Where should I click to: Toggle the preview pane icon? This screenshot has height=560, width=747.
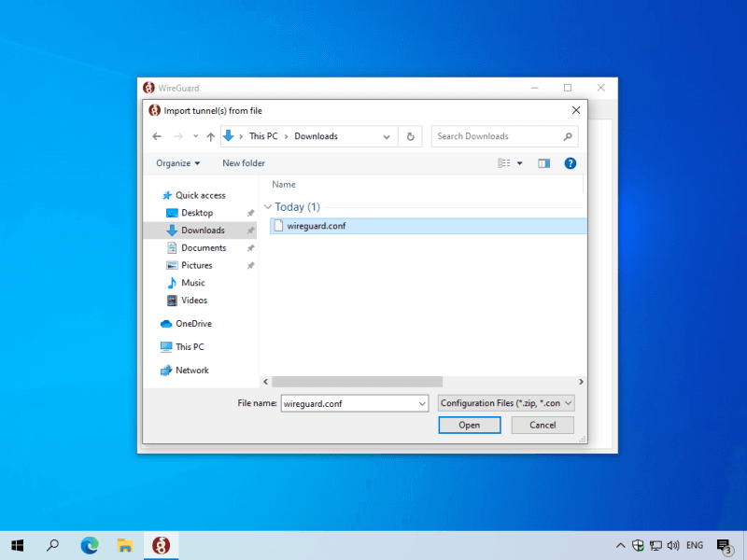click(544, 163)
